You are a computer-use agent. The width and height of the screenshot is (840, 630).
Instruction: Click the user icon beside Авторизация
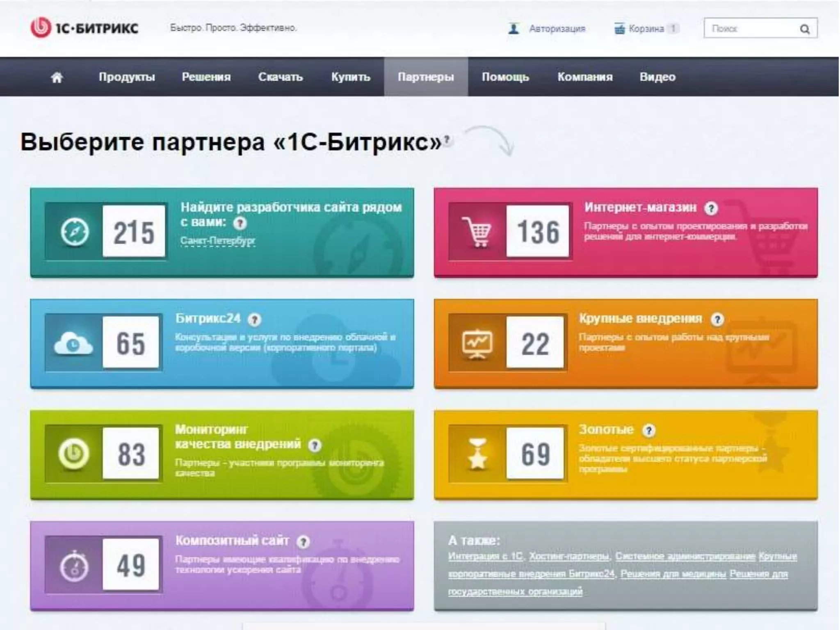[514, 29]
